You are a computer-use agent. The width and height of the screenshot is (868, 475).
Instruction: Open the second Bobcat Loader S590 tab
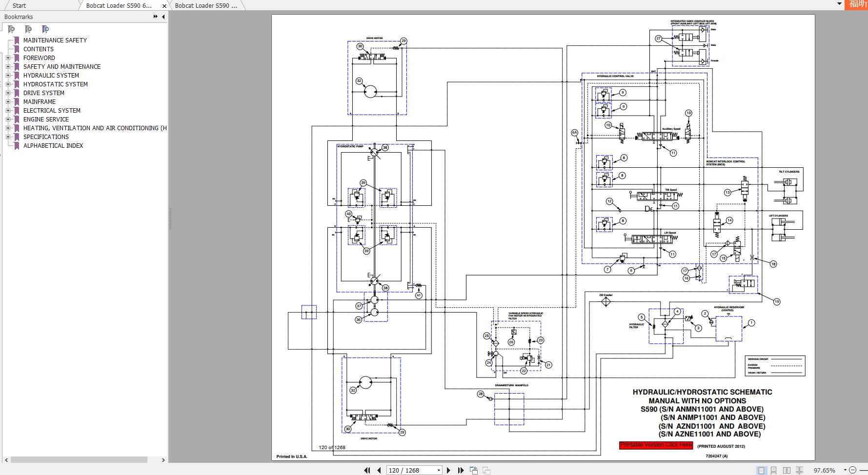[206, 5]
